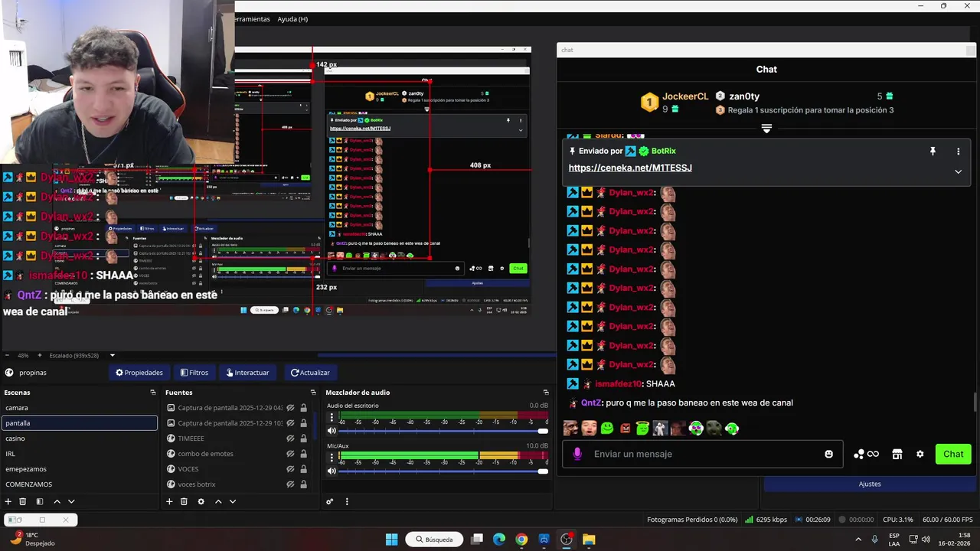The image size is (980, 551).
Task: Click the Actualizar button
Action: coord(310,373)
